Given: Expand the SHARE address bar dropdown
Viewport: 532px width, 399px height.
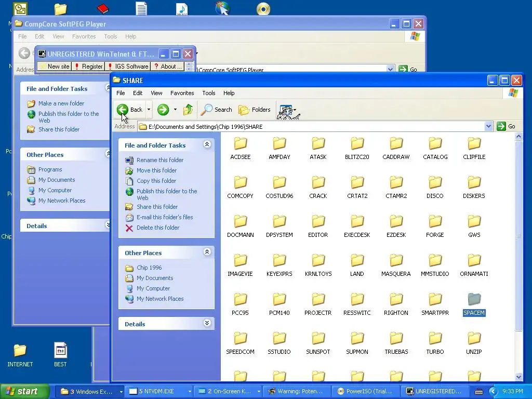Looking at the screenshot, I should tap(488, 127).
